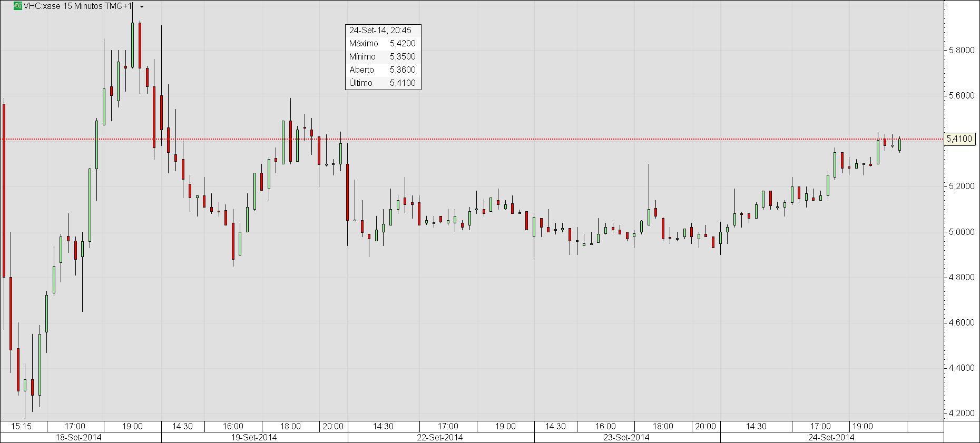Click the Máximo value 5,4200
Viewport: 980px width, 443px height.
(x=403, y=43)
